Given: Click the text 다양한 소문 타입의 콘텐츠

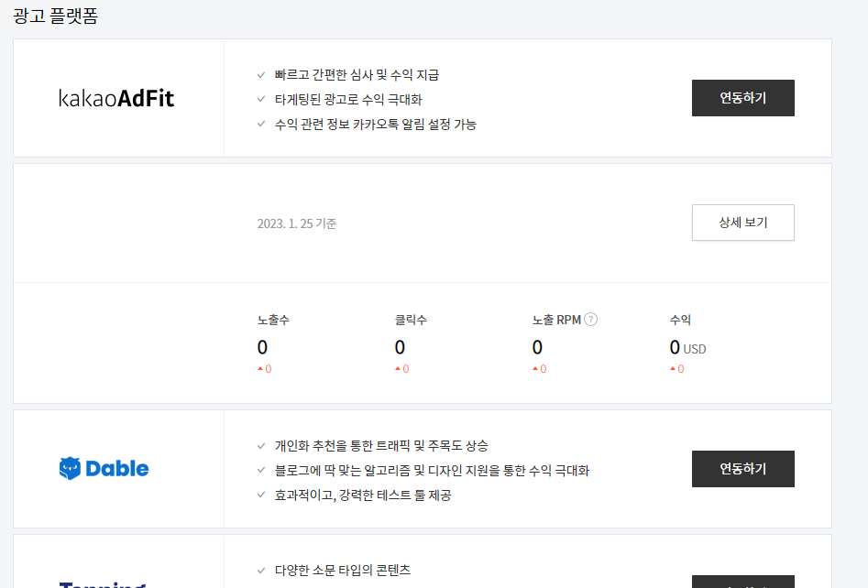Looking at the screenshot, I should [343, 571].
